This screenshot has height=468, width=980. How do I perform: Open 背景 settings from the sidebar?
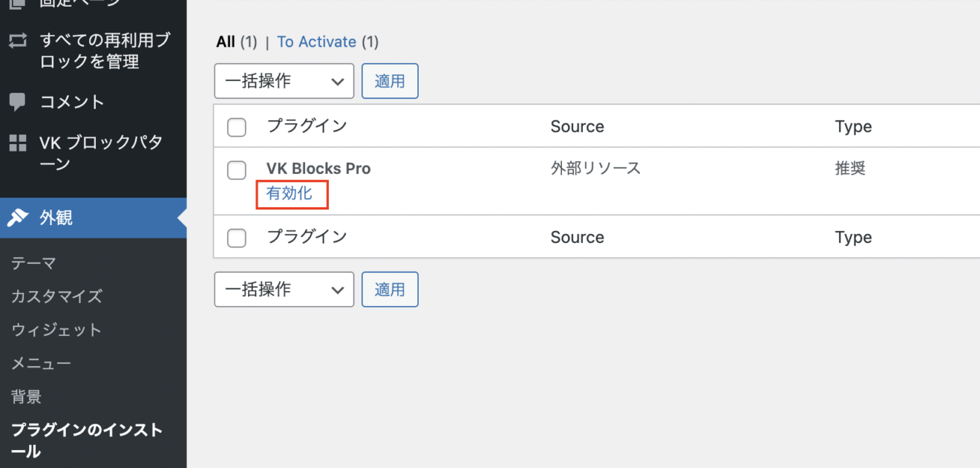point(26,396)
